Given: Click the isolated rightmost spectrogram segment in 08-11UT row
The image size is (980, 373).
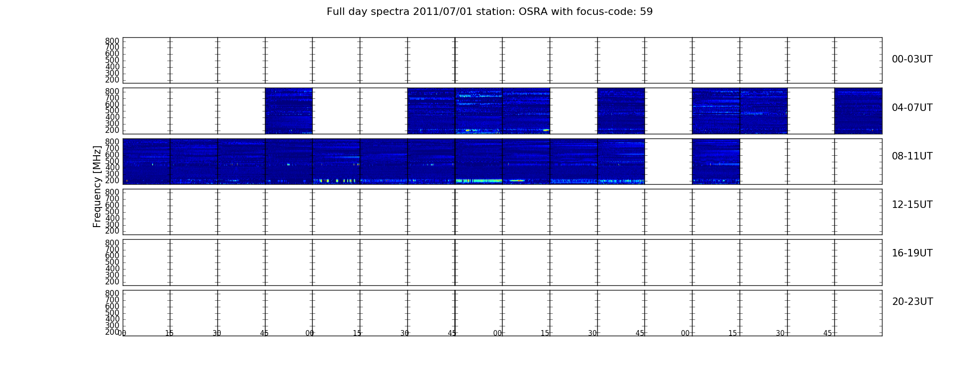Looking at the screenshot, I should coord(716,161).
